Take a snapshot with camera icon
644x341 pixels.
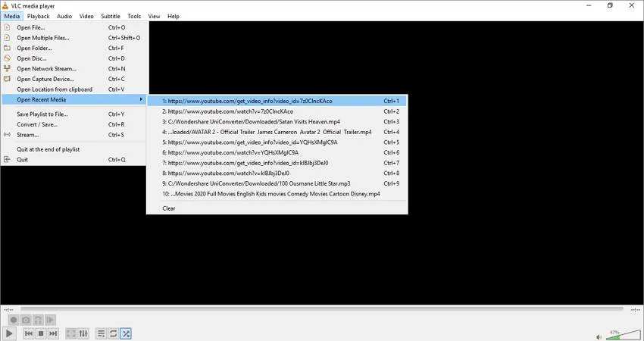pos(26,320)
